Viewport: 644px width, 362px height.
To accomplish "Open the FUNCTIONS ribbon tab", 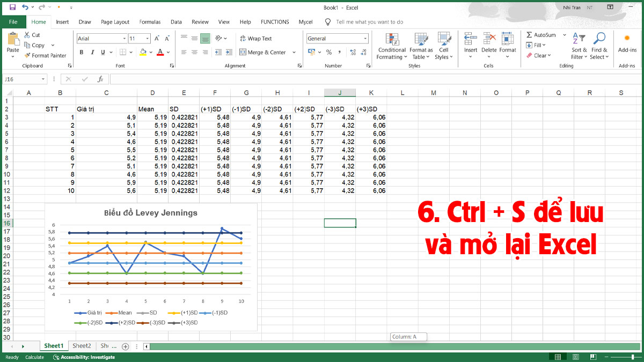I will 274,22.
